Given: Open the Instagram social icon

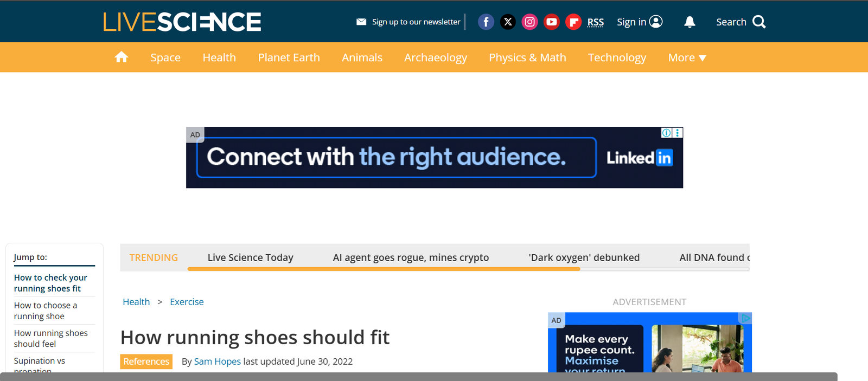Looking at the screenshot, I should (x=529, y=22).
